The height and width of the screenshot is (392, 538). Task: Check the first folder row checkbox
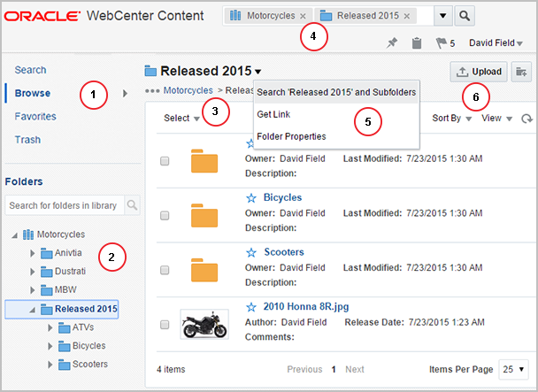[165, 161]
